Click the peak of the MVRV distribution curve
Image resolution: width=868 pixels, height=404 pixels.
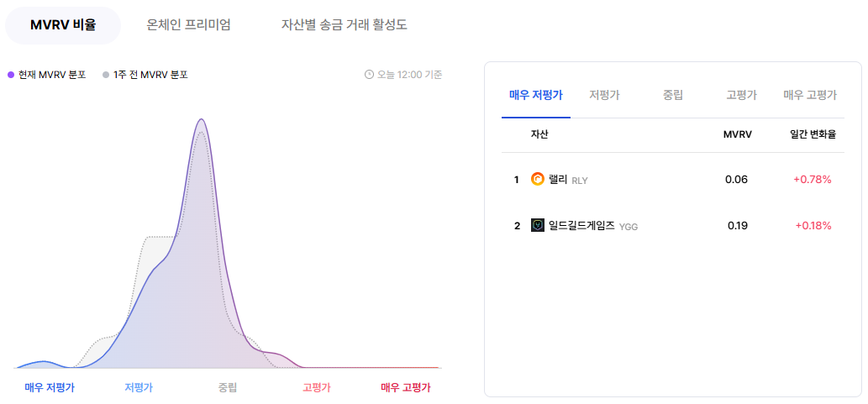tap(202, 119)
